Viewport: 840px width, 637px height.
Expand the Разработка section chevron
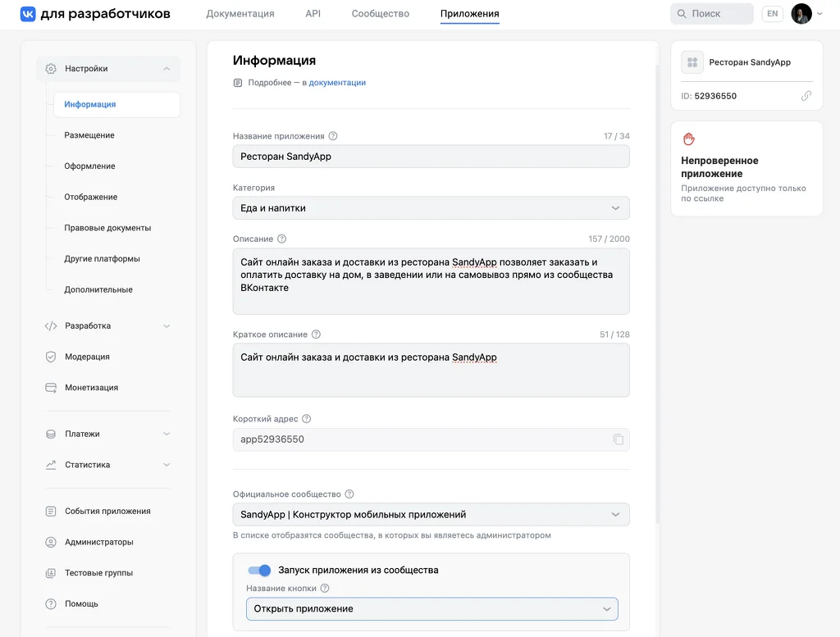[167, 326]
